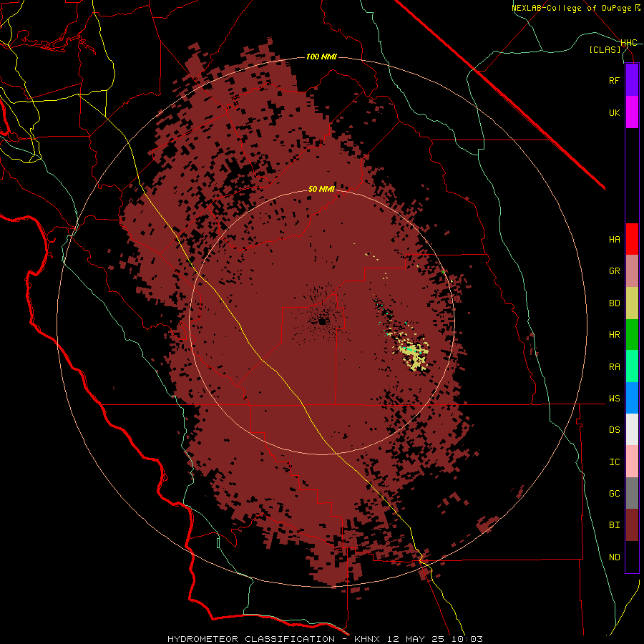644x644 pixels.
Task: Click the UK magenta legend swatch
Action: [x=632, y=112]
